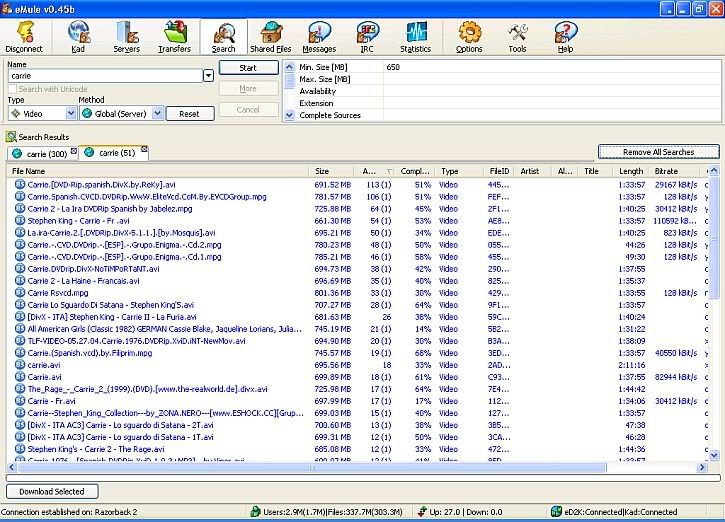Sort by Bitrate column header

click(x=677, y=171)
